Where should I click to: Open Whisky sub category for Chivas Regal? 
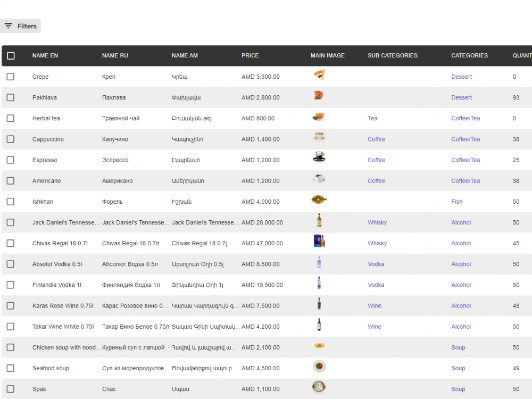(x=377, y=243)
